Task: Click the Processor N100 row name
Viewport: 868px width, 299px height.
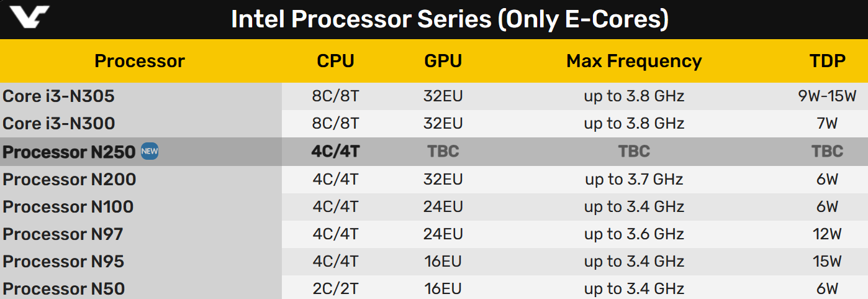Action: click(x=68, y=206)
